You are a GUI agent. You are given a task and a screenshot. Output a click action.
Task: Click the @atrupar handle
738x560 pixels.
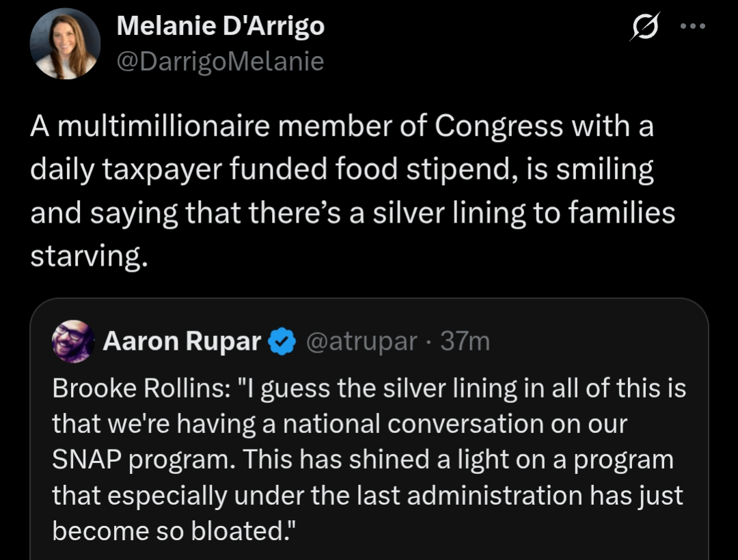(x=362, y=341)
